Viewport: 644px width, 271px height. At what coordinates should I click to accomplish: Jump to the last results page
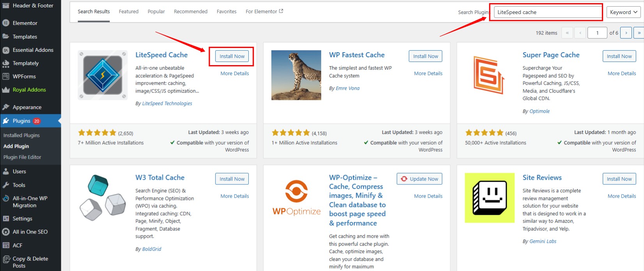(639, 33)
